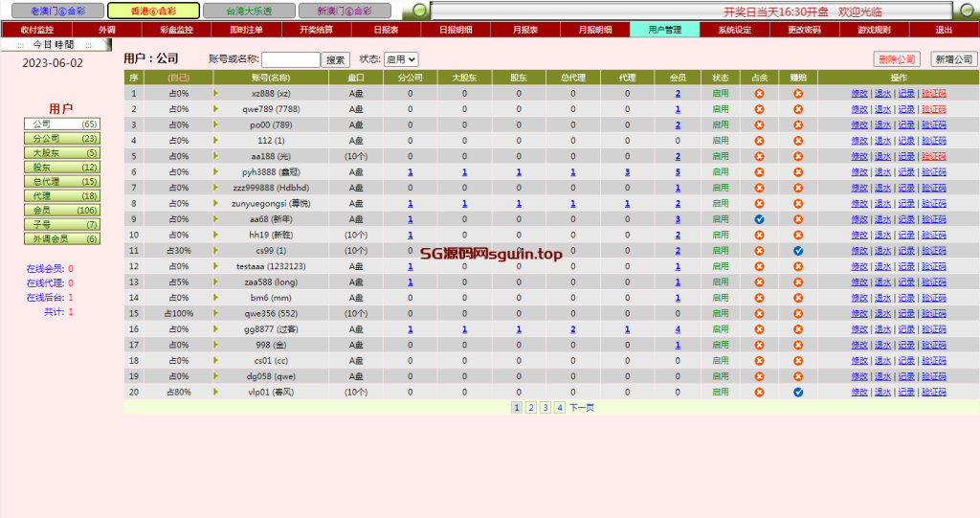The width and height of the screenshot is (980, 518).
Task: Go to page 3 in pagination
Action: point(546,408)
